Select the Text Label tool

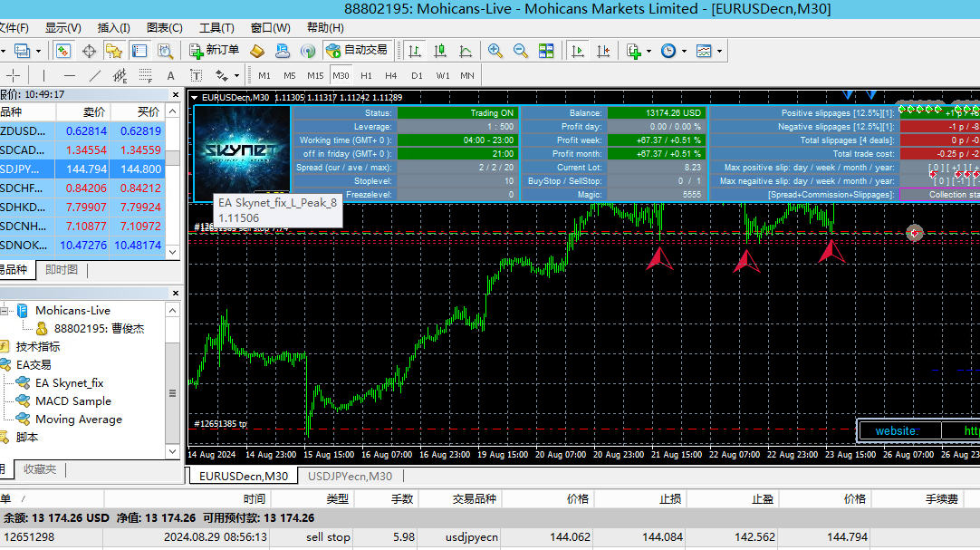[x=197, y=75]
